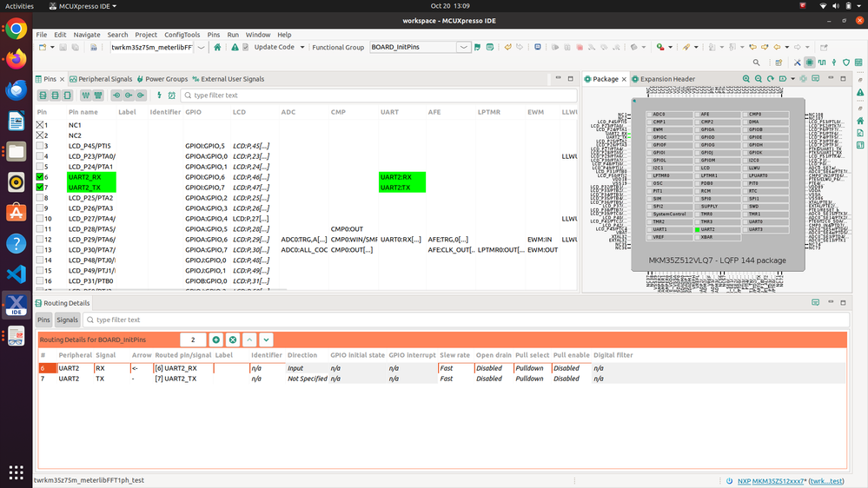This screenshot has height=488, width=868.
Task: Click the undo arrow icon in main toolbar
Action: [x=507, y=47]
